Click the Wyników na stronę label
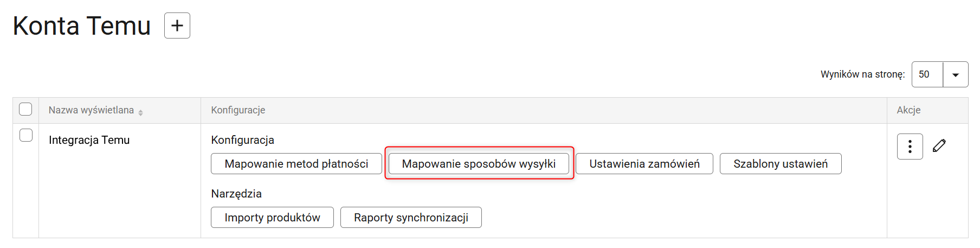The image size is (980, 248). coord(862,74)
